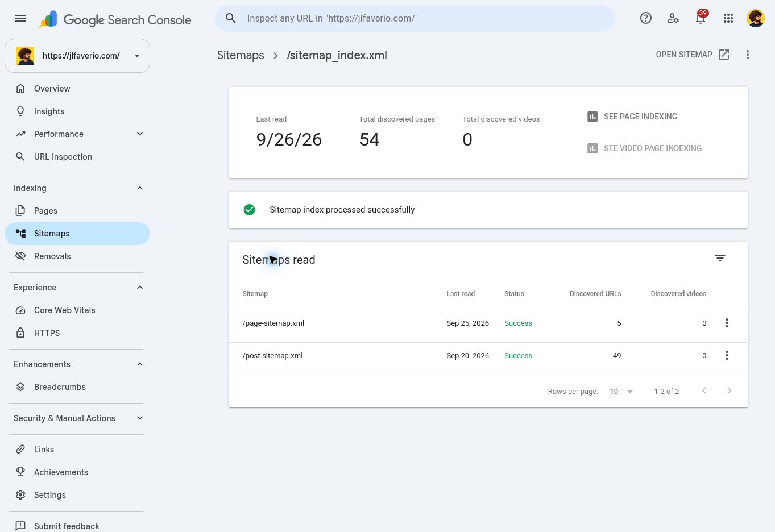Open URL inspection in sidebar
Viewport: 775px width, 532px height.
77,157
